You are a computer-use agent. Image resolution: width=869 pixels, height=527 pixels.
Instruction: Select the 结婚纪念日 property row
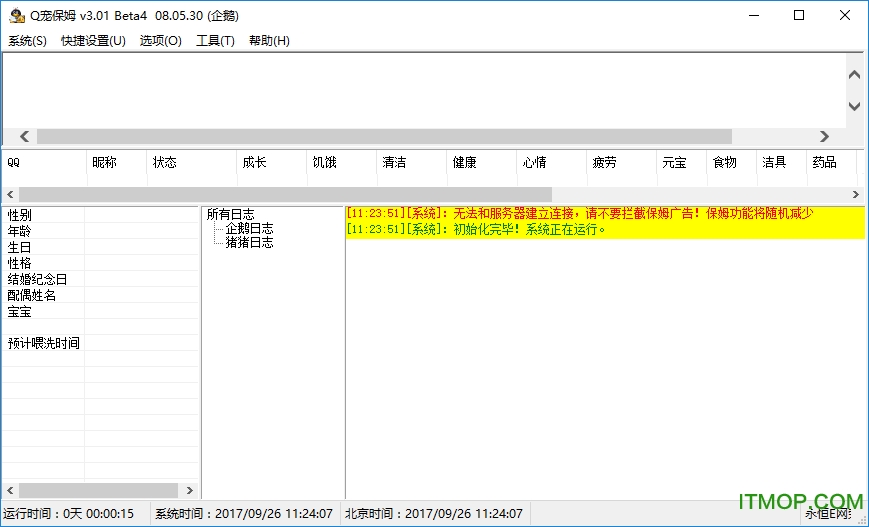click(100, 279)
